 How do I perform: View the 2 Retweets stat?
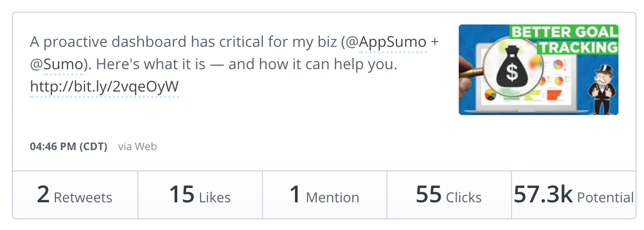tap(75, 195)
